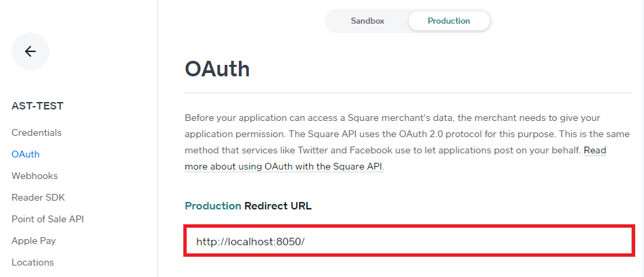Navigate to Point of Sale API
This screenshot has height=277, width=644.
(47, 219)
